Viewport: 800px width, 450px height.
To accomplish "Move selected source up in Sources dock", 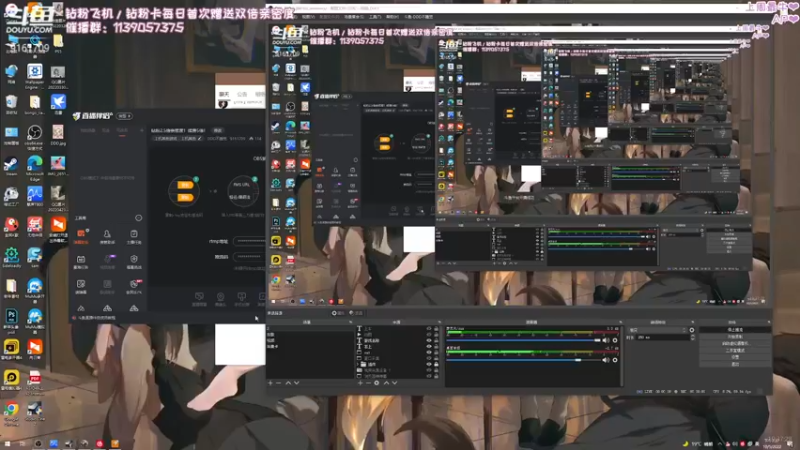I will click(386, 383).
